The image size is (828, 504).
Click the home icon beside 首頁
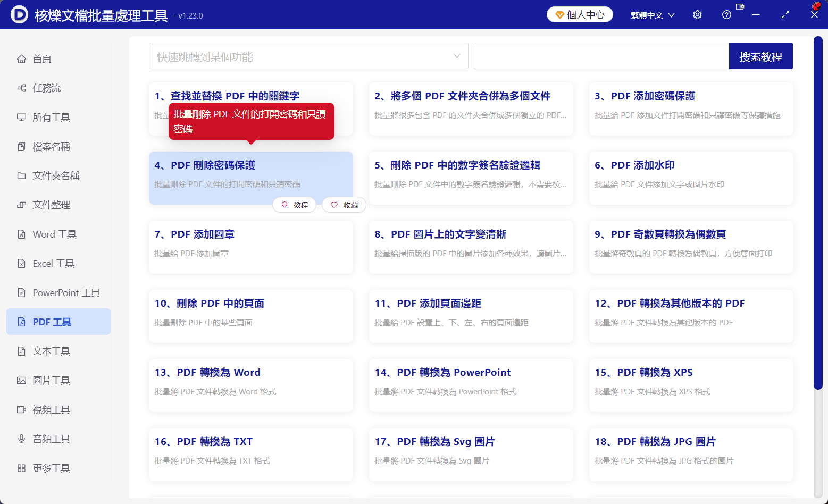click(x=21, y=58)
